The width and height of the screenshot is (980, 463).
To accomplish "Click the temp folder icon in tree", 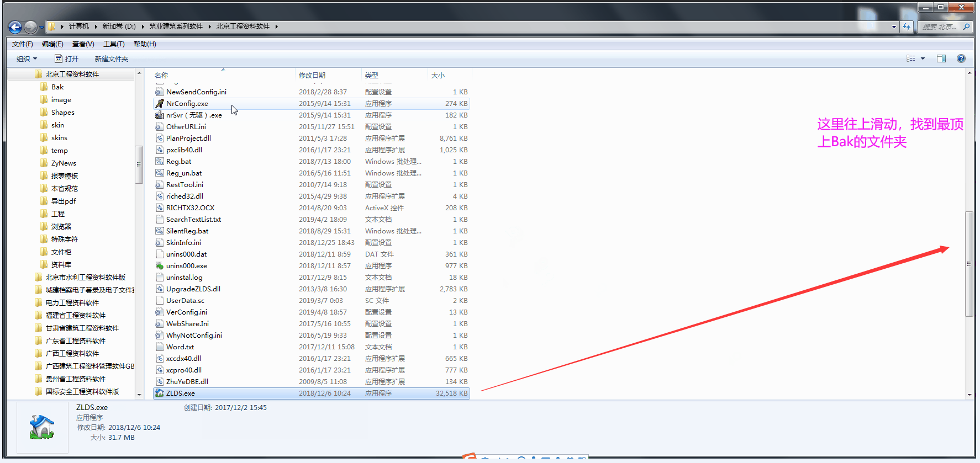I will tap(44, 151).
